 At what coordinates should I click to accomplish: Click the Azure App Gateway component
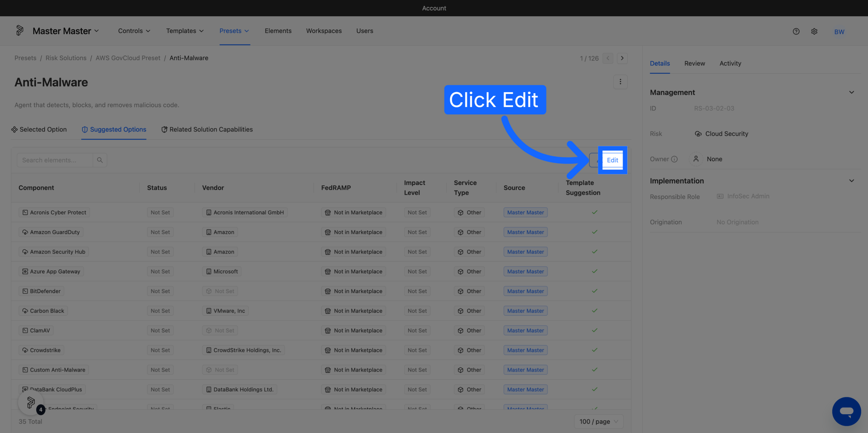point(51,272)
